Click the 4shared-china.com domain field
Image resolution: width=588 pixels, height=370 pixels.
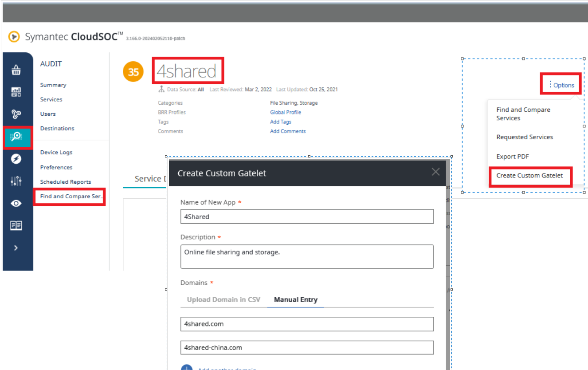(x=307, y=348)
